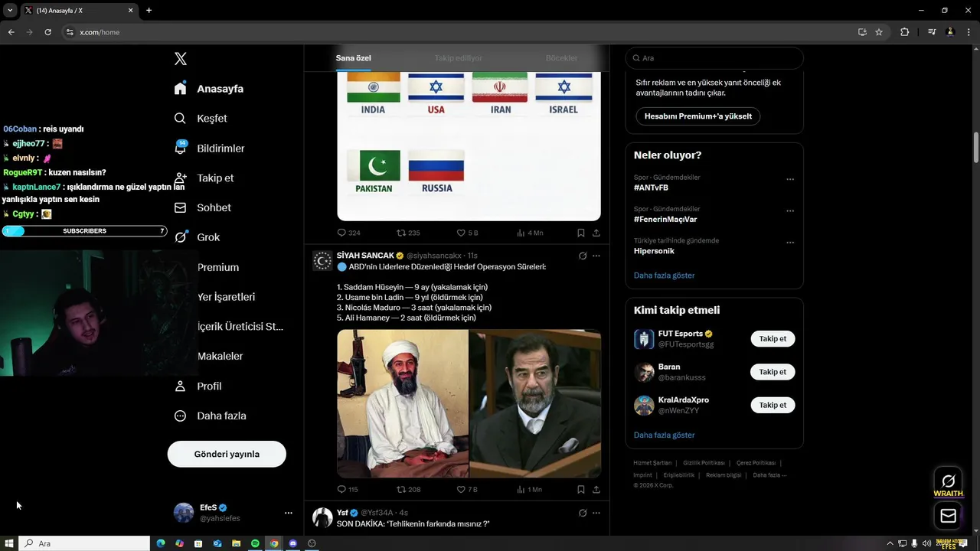980x551 pixels.
Task: Open File Explorer from the taskbar
Action: (236, 543)
